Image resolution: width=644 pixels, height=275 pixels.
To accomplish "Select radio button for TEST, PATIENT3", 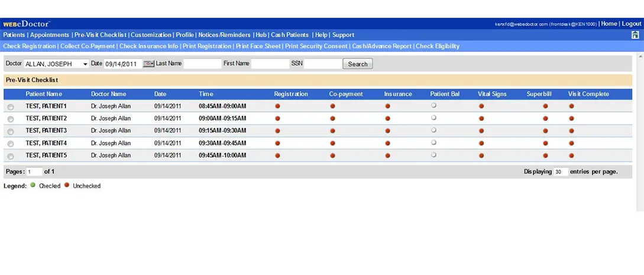I will point(11,132).
